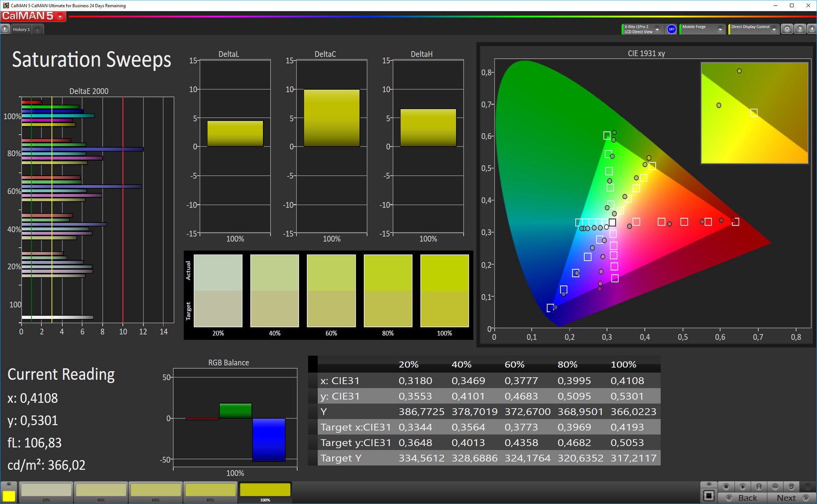Click the stop measurement icon

coord(726,487)
